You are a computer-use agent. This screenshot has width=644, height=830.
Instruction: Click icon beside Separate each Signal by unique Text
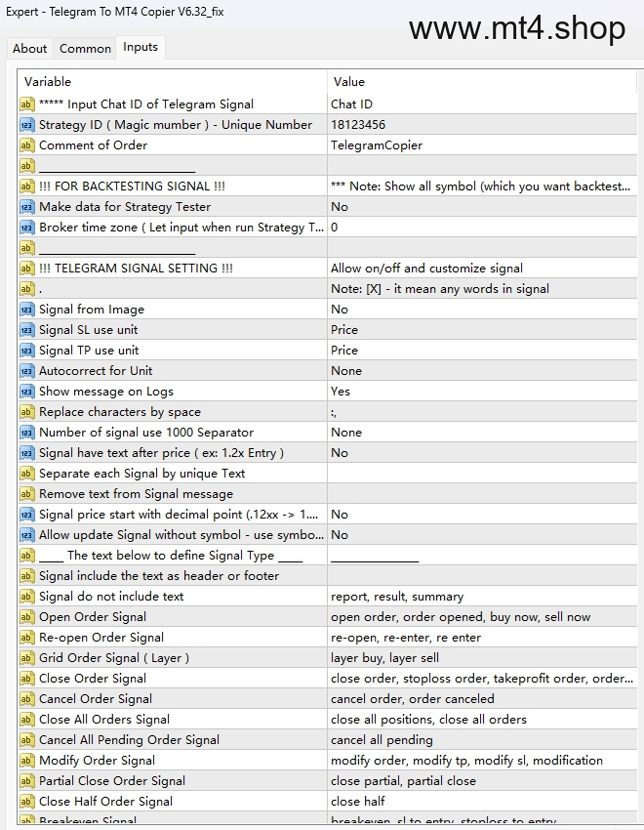click(x=26, y=474)
